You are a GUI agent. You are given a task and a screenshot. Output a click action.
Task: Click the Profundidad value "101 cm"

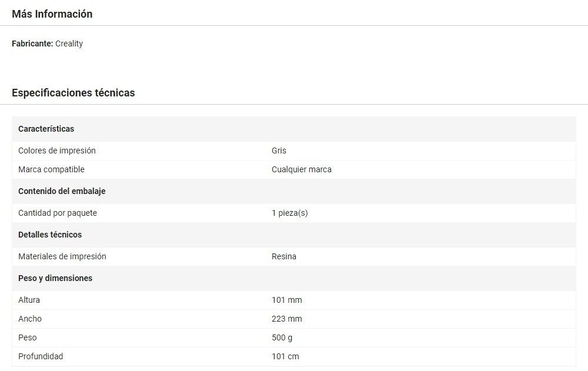(285, 356)
